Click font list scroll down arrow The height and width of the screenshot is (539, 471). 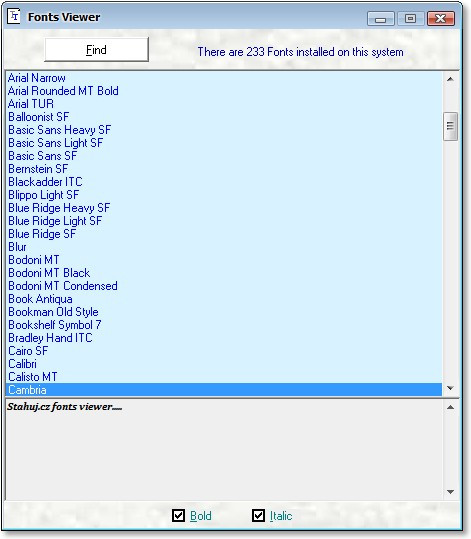[x=450, y=388]
